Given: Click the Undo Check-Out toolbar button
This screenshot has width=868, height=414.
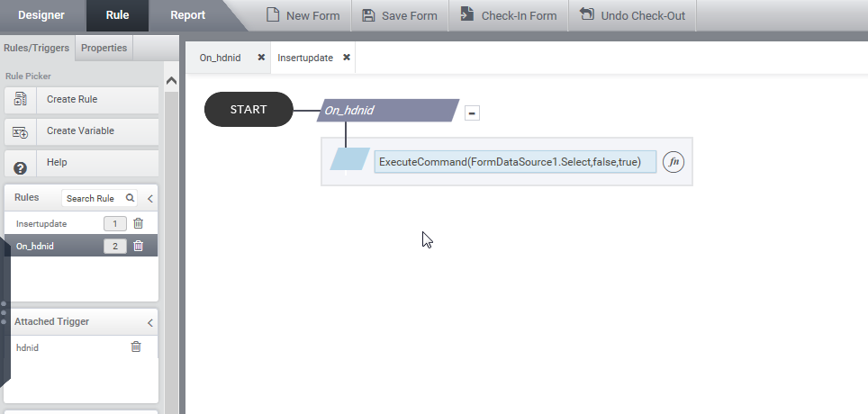Looking at the screenshot, I should 635,15.
